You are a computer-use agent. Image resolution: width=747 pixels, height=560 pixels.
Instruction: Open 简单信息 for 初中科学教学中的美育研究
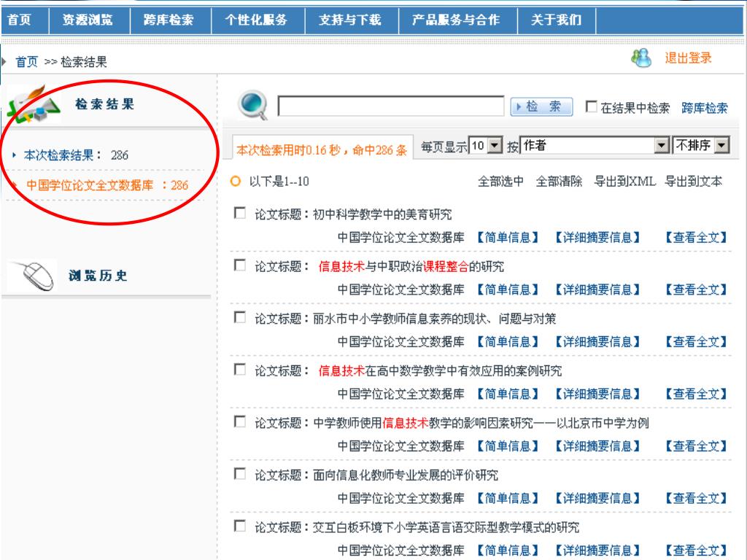pos(508,237)
